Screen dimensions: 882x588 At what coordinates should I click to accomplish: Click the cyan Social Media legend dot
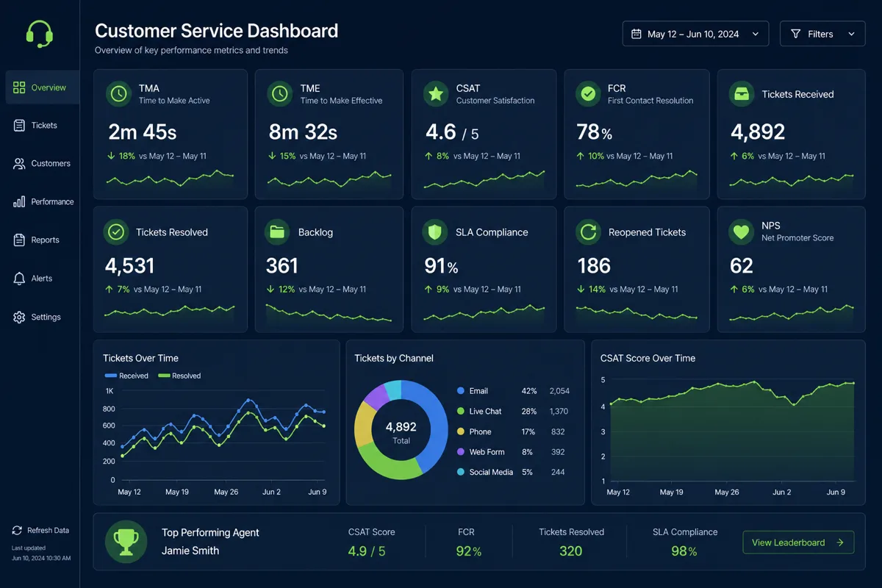tap(461, 472)
